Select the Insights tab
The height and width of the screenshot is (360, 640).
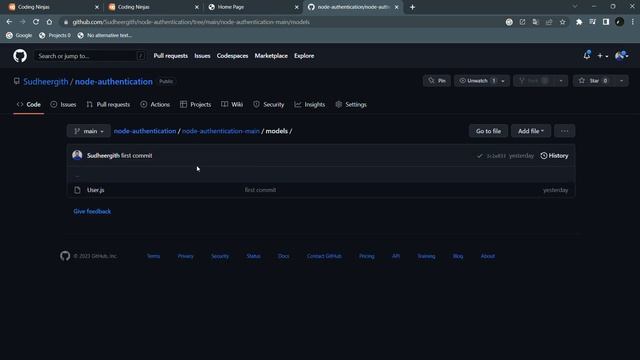point(310,104)
